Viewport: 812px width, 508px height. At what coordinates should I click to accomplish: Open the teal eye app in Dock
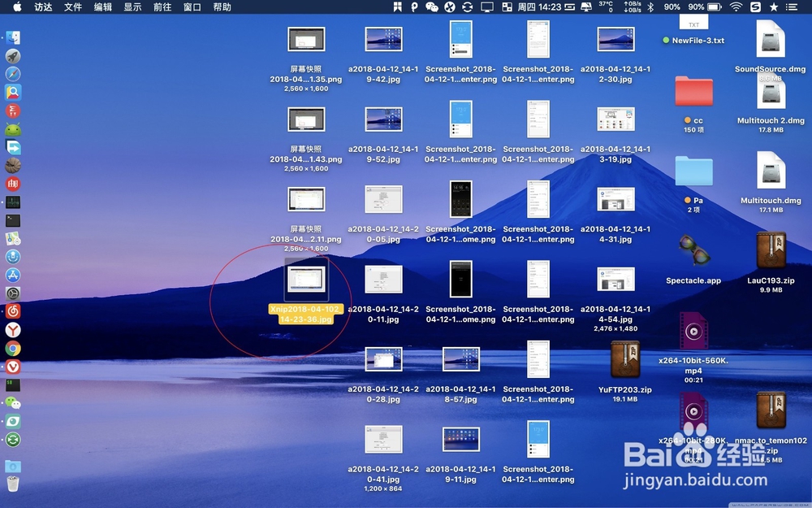pyautogui.click(x=13, y=421)
